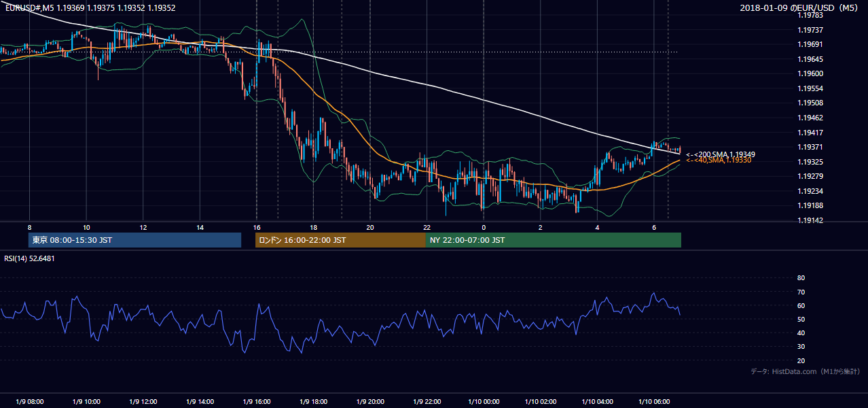868x408 pixels.
Task: Click the 1/10 06:00 date axis label
Action: 653,402
